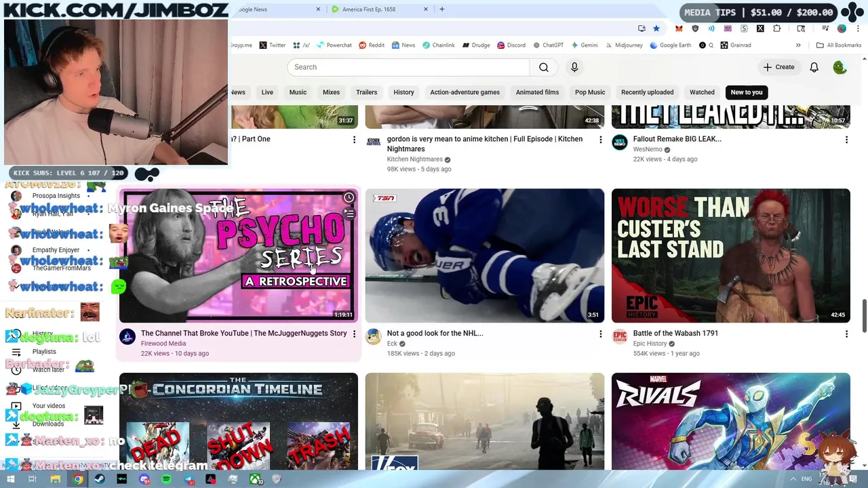Open 'Battle of the Wabash 1791' title
Viewport: 868px width, 488px height.
(x=675, y=333)
